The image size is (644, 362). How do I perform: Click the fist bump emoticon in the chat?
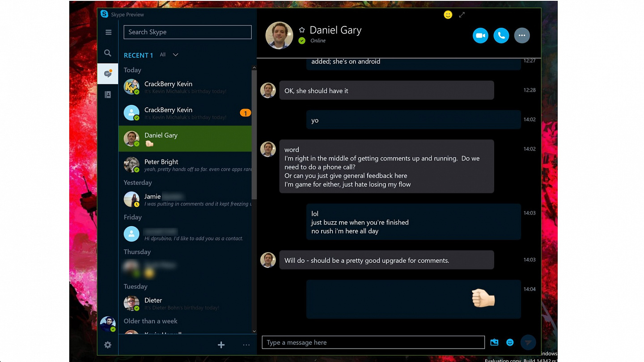click(x=483, y=298)
